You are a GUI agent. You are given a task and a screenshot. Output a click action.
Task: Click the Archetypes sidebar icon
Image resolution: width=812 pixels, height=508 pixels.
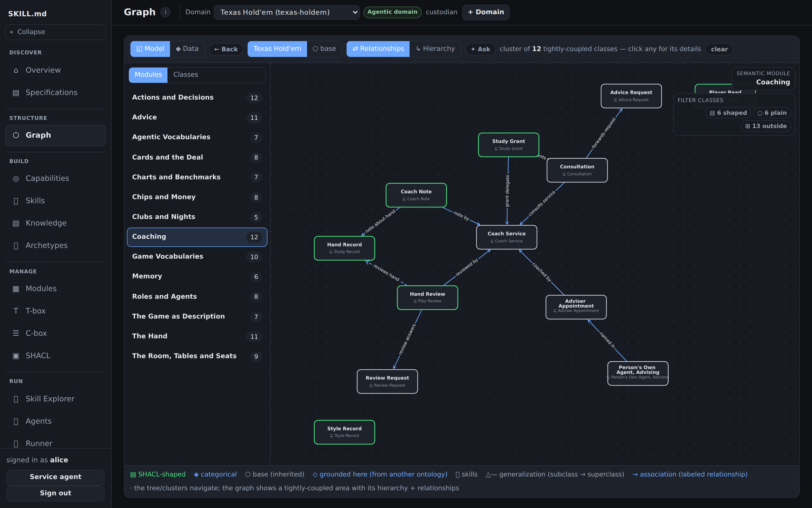[x=16, y=246]
